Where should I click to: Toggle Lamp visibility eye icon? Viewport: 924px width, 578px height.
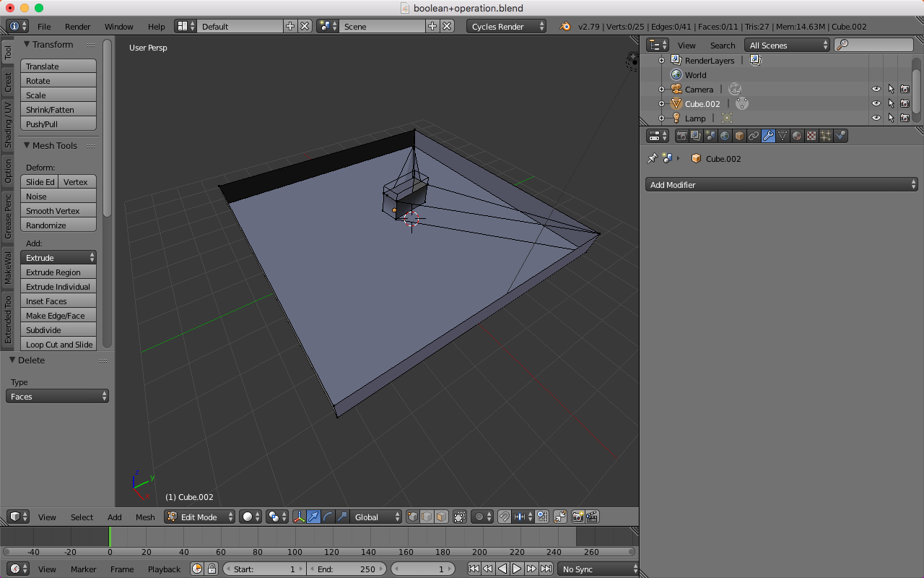coord(876,118)
